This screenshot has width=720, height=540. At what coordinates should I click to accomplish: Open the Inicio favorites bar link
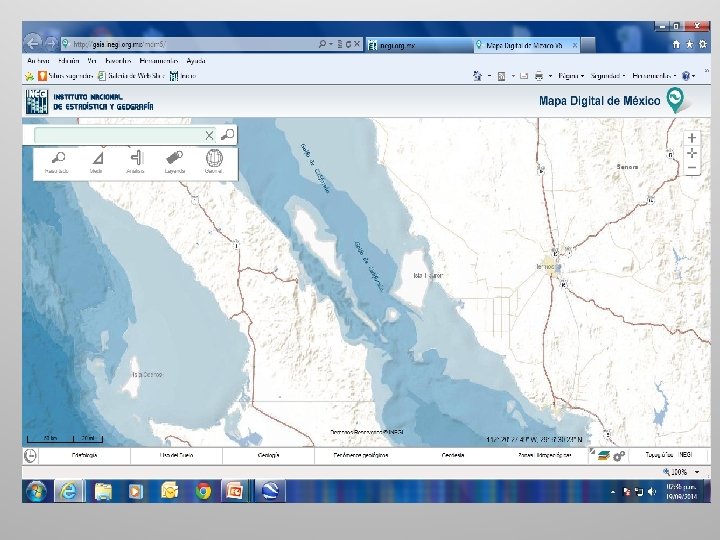(183, 76)
